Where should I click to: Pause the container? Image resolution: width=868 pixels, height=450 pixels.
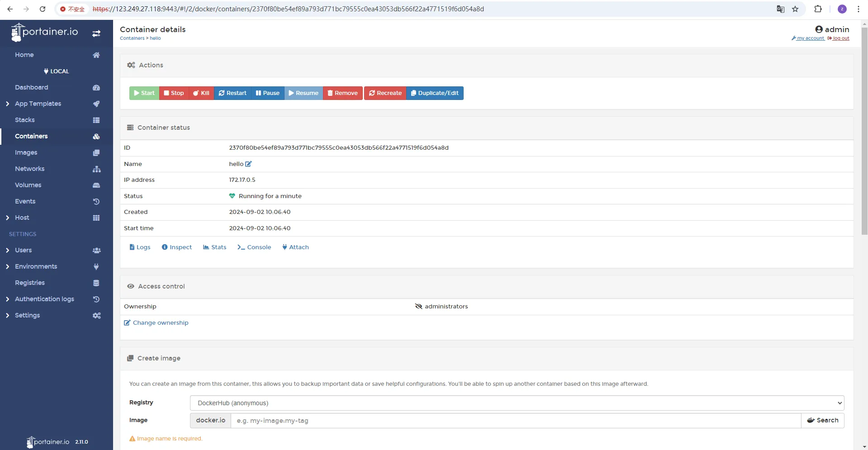click(x=268, y=93)
